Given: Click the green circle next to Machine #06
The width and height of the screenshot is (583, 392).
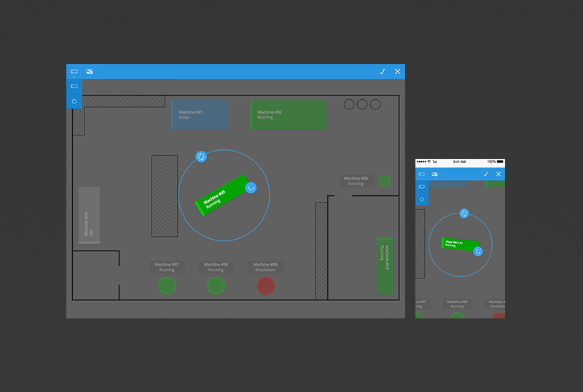Looking at the screenshot, I should pos(385,181).
